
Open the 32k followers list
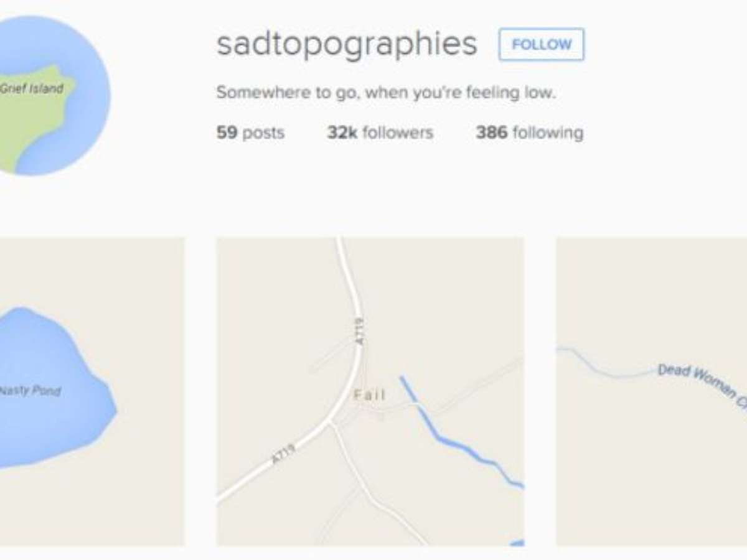click(x=380, y=133)
